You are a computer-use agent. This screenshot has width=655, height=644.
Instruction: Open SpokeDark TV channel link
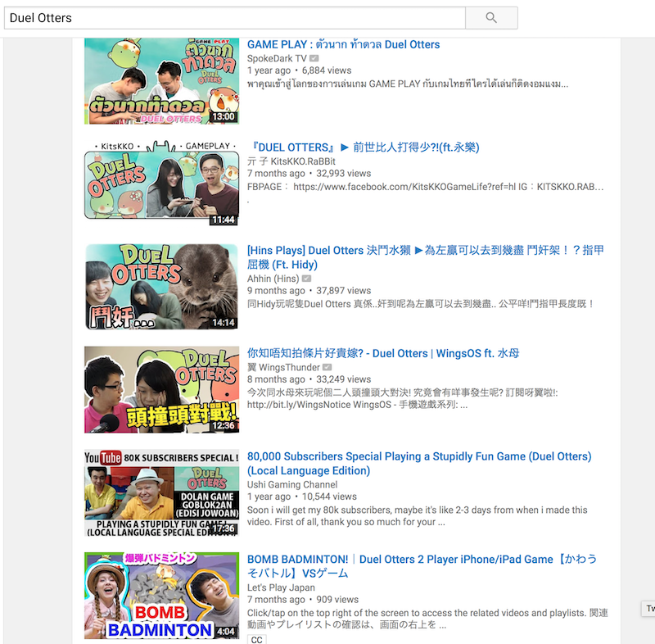point(277,58)
